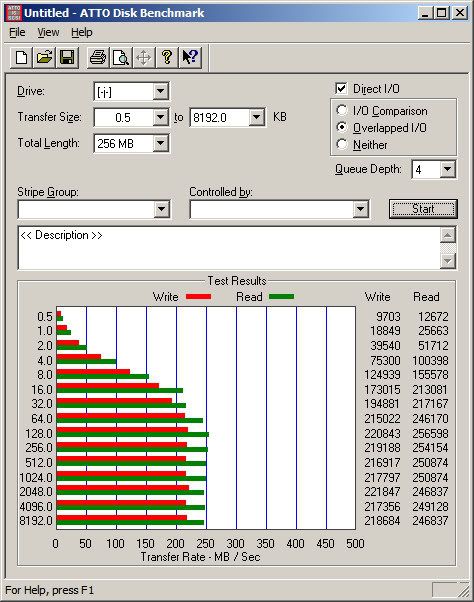Toggle the Direct I/O checkbox
The image size is (474, 602).
(341, 89)
